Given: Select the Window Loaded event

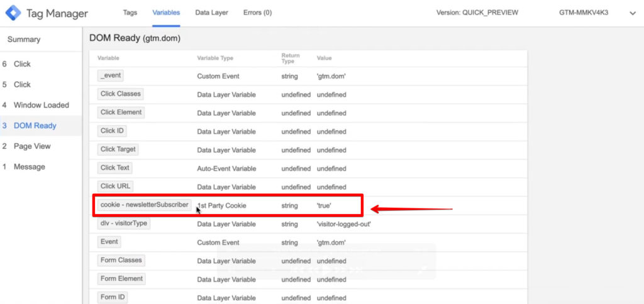Looking at the screenshot, I should pos(41,105).
